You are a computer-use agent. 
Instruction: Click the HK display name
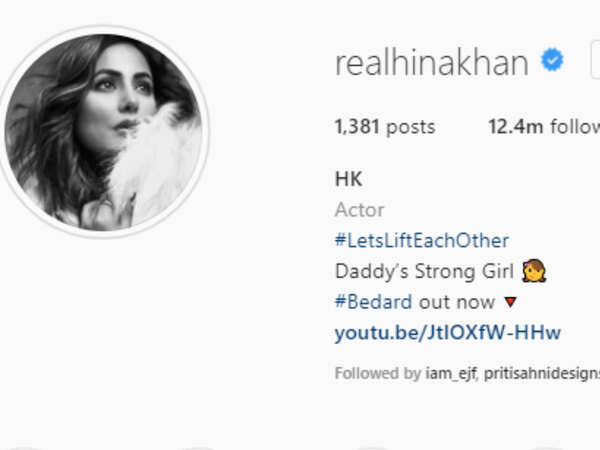coord(349,179)
